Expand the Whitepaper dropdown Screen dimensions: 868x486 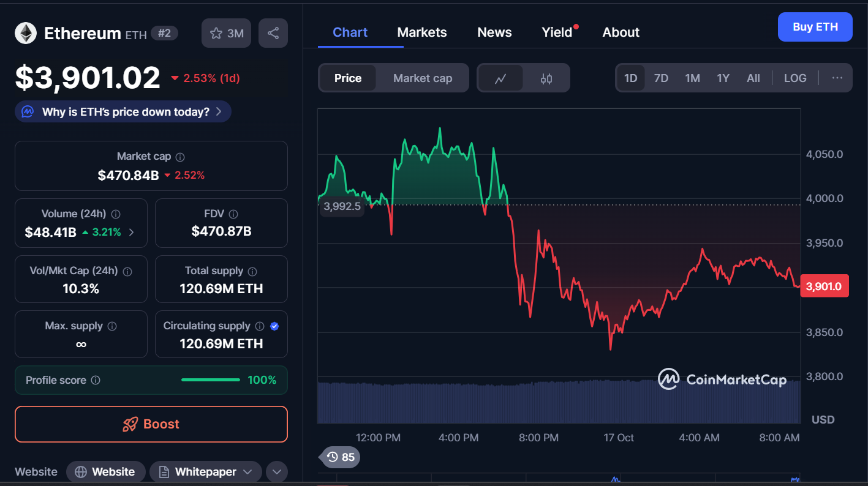click(206, 472)
